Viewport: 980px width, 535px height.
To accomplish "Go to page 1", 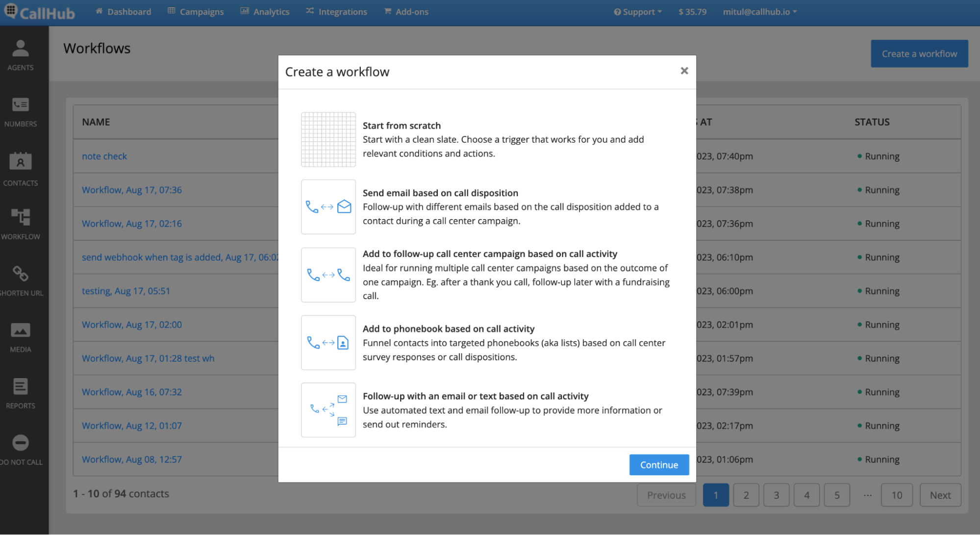I will [716, 495].
